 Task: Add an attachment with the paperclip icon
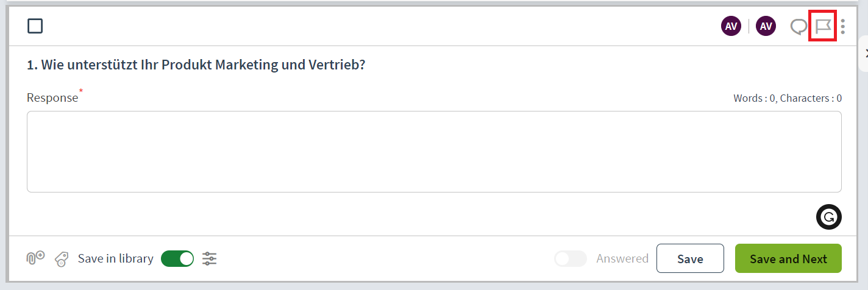[35, 258]
